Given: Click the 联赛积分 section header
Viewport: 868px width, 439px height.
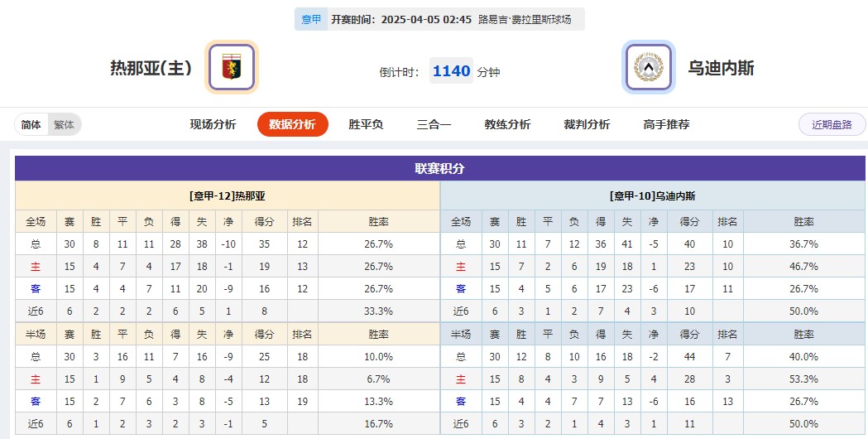Looking at the screenshot, I should pos(439,168).
